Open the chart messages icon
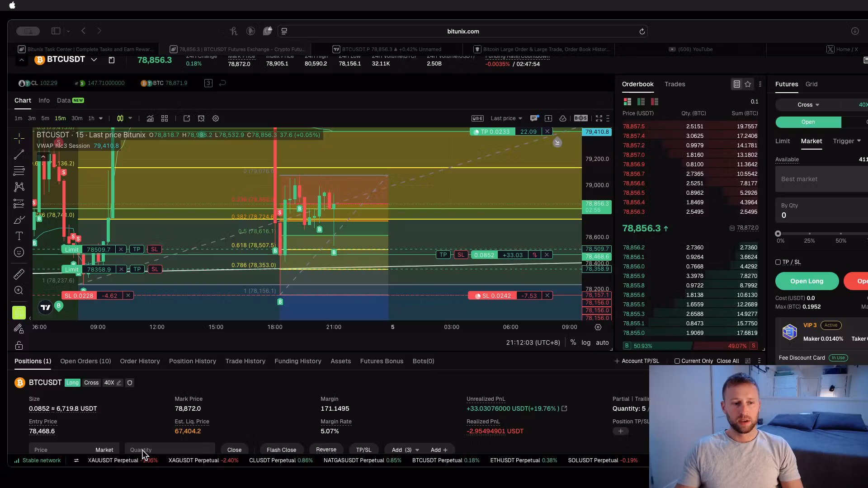868x488 pixels. [x=534, y=118]
